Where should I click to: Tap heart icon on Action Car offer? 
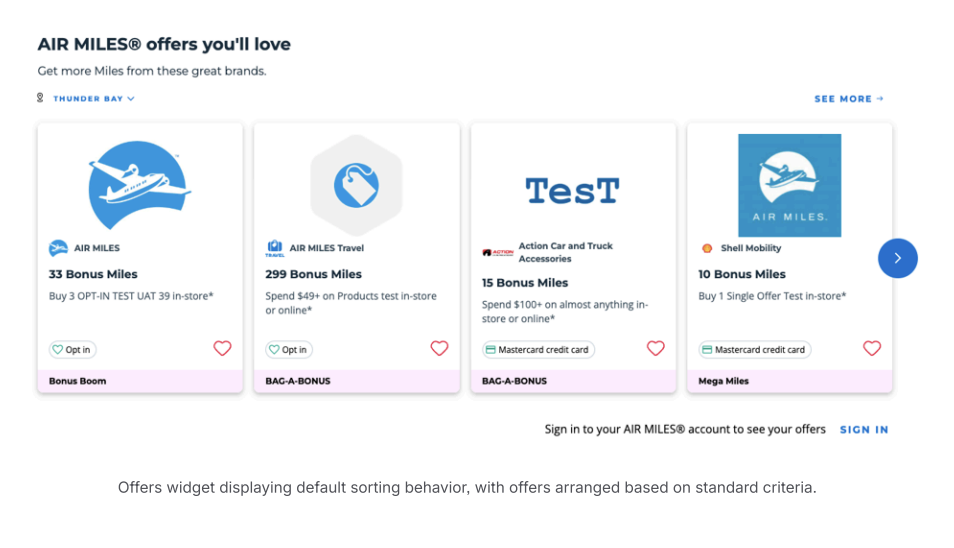pos(655,348)
